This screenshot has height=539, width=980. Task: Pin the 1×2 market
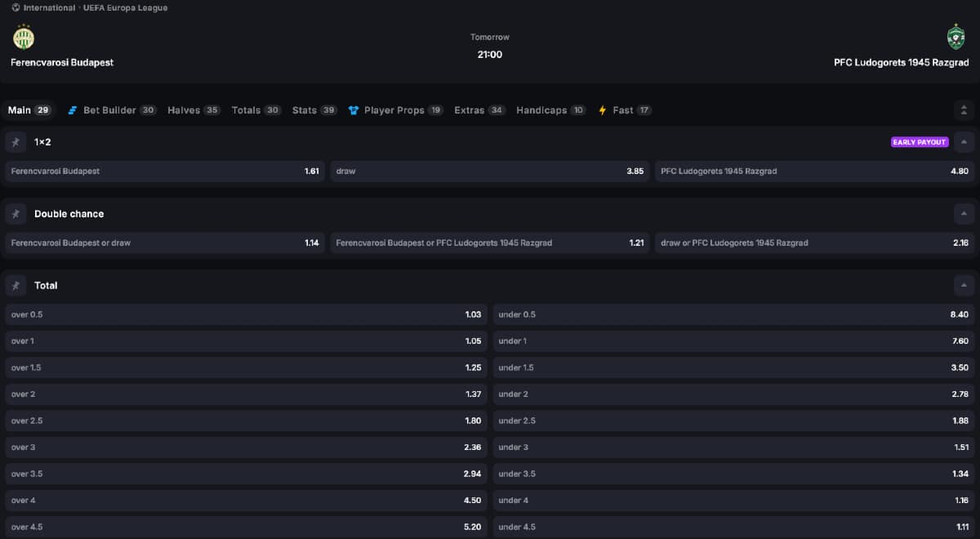(x=16, y=142)
